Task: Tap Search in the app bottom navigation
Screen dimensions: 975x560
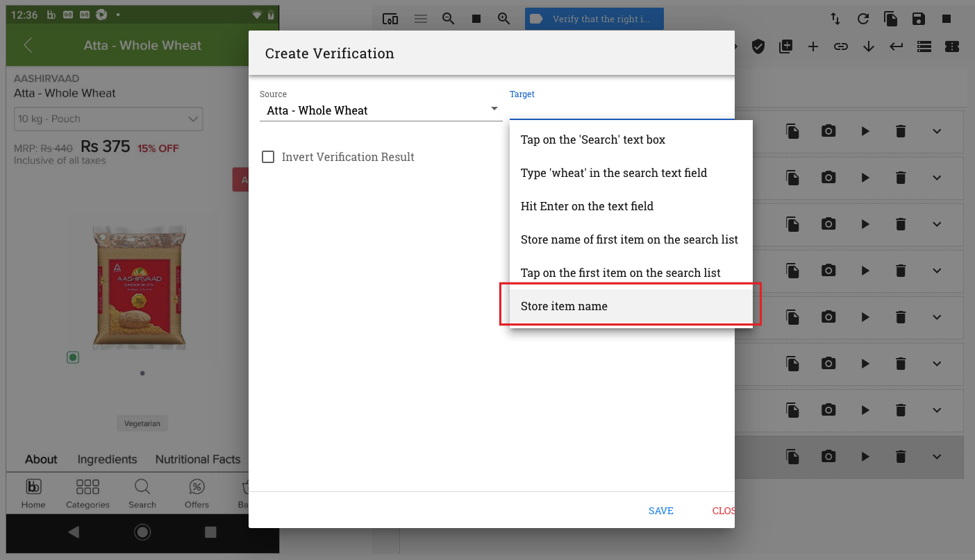Action: 142,493
